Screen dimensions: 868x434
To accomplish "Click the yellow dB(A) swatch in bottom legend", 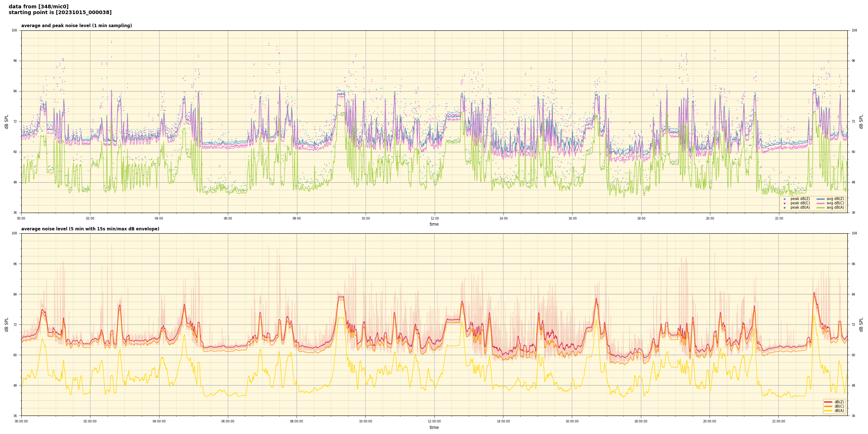I will click(x=828, y=410).
